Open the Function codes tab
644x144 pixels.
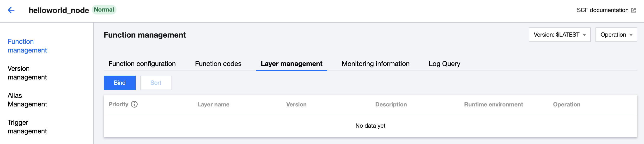(218, 64)
